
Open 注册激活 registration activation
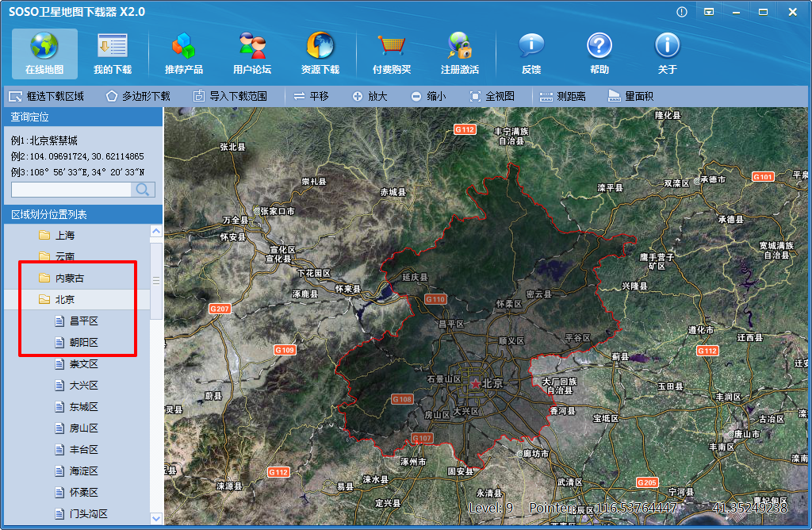pyautogui.click(x=460, y=53)
